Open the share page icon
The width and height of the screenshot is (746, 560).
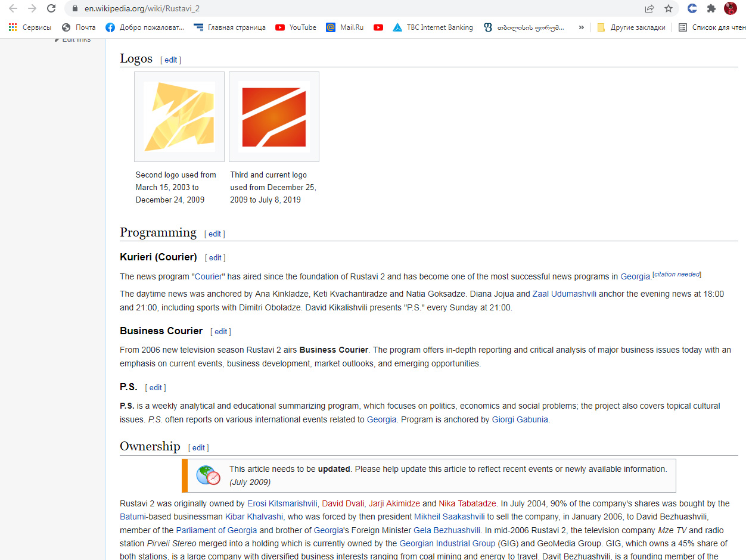[649, 8]
